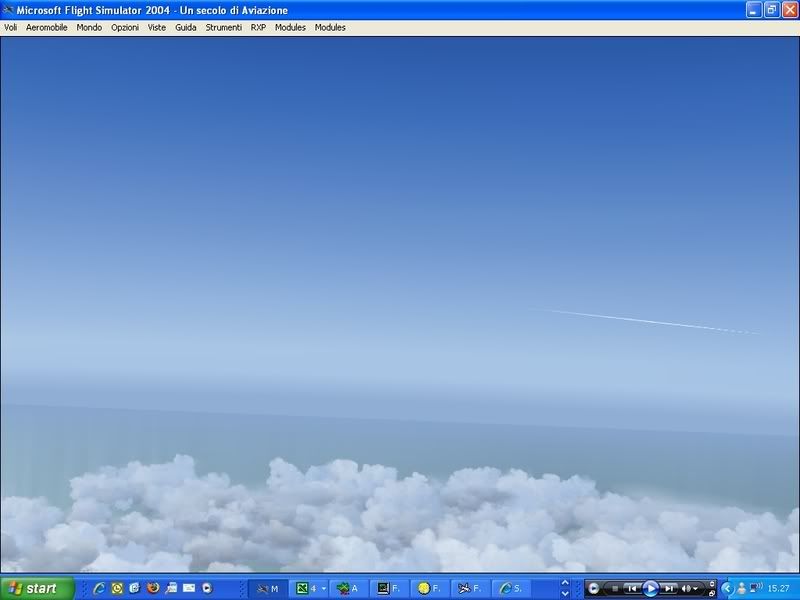Open the Voli menu
The height and width of the screenshot is (600, 800).
10,28
